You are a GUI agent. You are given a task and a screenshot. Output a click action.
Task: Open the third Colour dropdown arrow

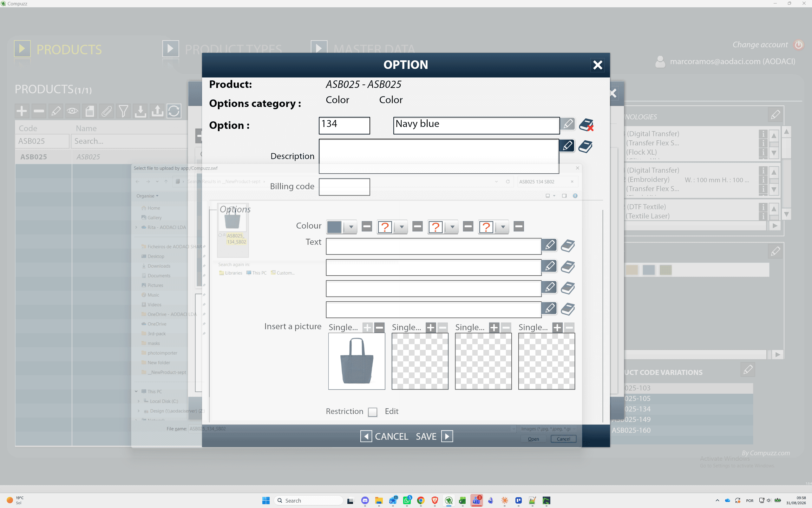click(x=452, y=227)
